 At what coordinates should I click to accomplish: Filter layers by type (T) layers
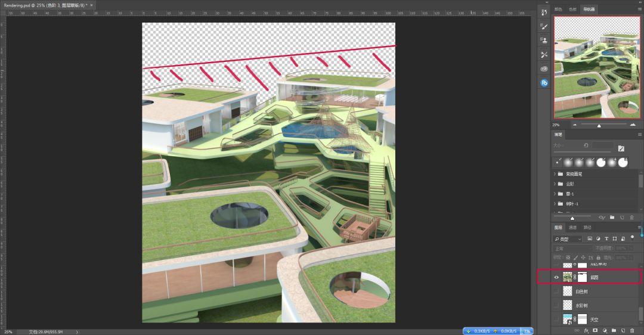click(606, 238)
